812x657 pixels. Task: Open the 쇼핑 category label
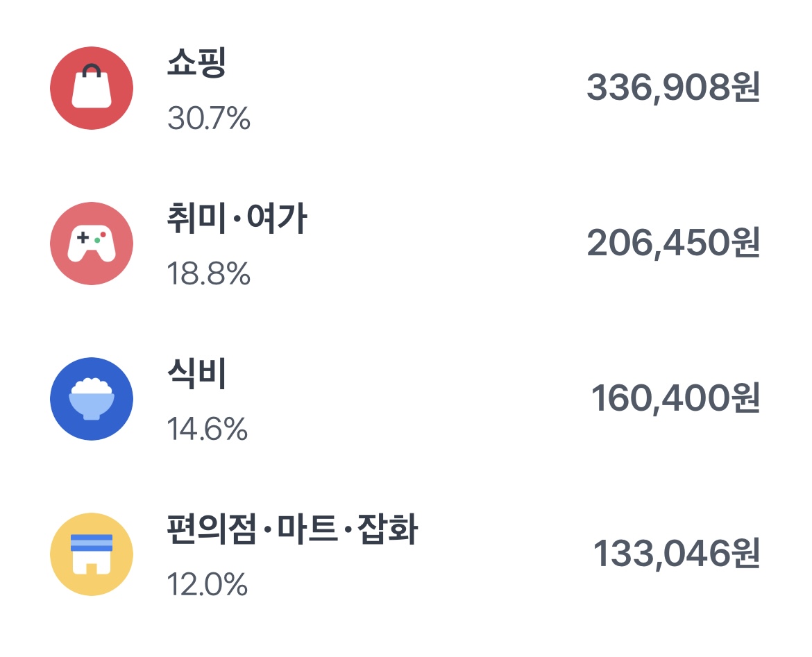pyautogui.click(x=196, y=62)
